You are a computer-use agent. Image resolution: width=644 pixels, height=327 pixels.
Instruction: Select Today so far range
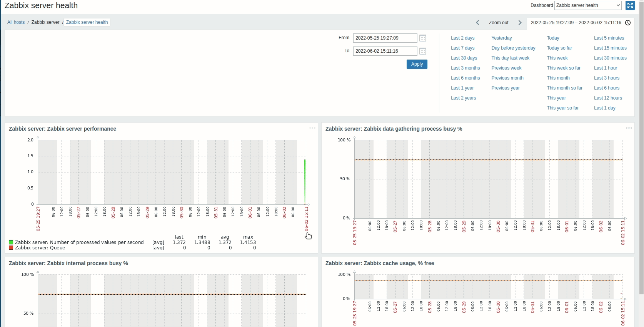(559, 48)
